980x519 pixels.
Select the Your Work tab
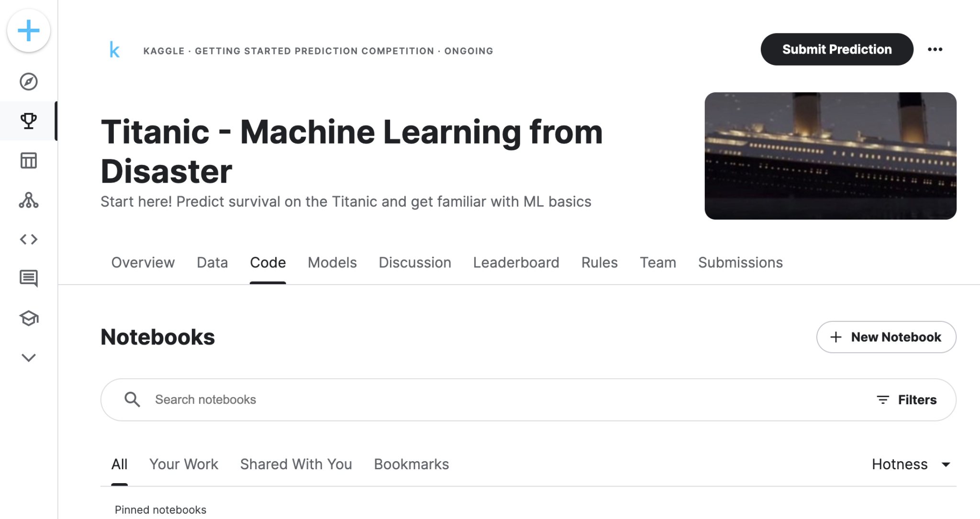tap(184, 464)
